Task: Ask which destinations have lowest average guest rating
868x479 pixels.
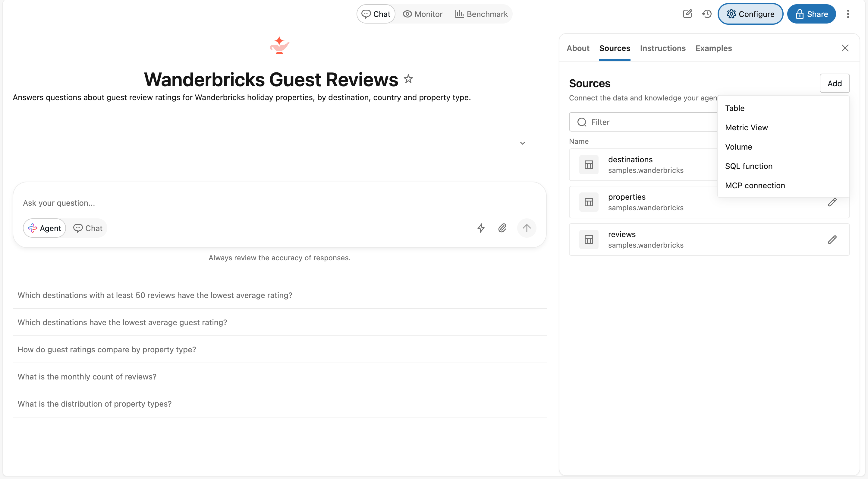Action: (279, 322)
